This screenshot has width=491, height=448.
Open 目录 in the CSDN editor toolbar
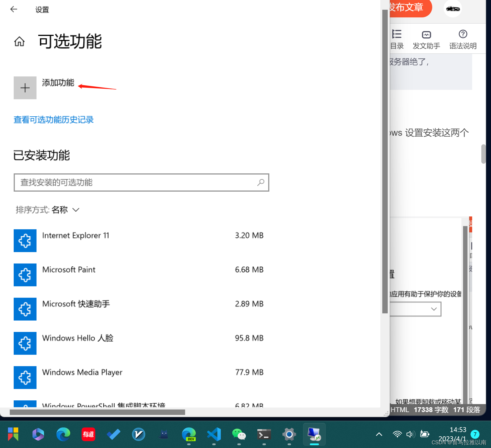tap(397, 39)
